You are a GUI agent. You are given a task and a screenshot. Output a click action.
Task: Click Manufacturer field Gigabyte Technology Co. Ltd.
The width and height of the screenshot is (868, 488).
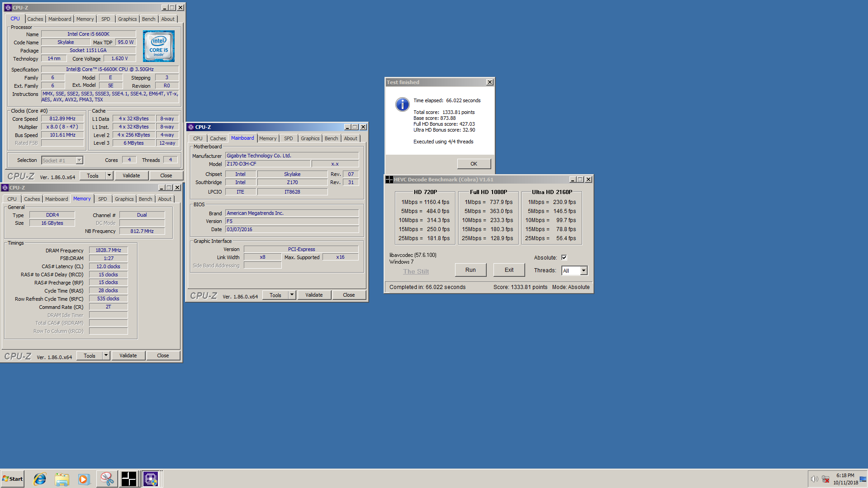(292, 156)
